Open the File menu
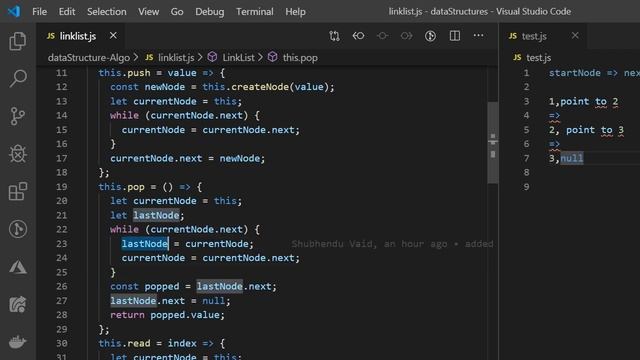The image size is (640, 360). (40, 11)
